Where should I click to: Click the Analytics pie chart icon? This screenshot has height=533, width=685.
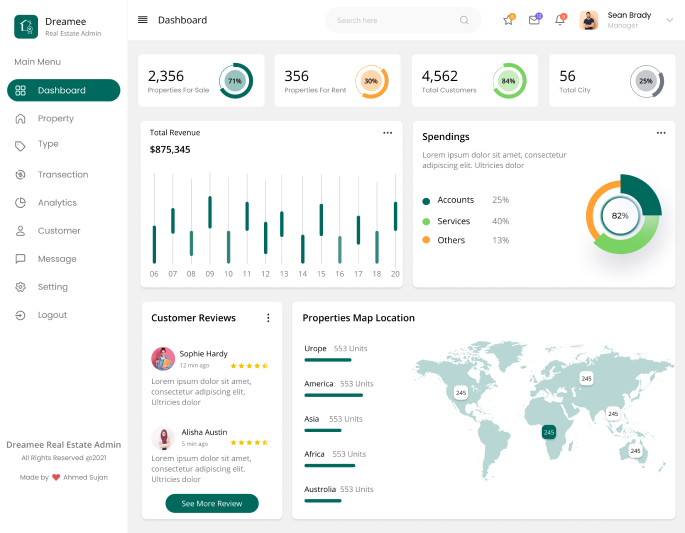[x=20, y=203]
